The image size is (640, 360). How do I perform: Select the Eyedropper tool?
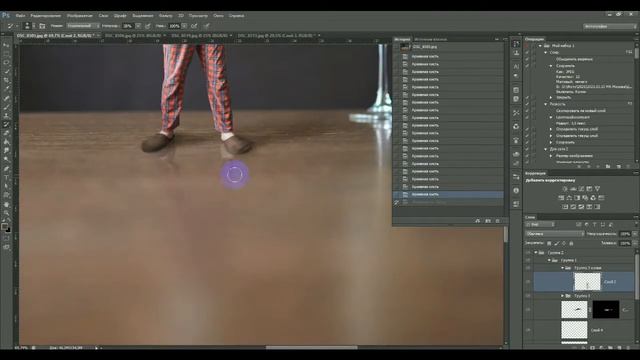click(6, 89)
